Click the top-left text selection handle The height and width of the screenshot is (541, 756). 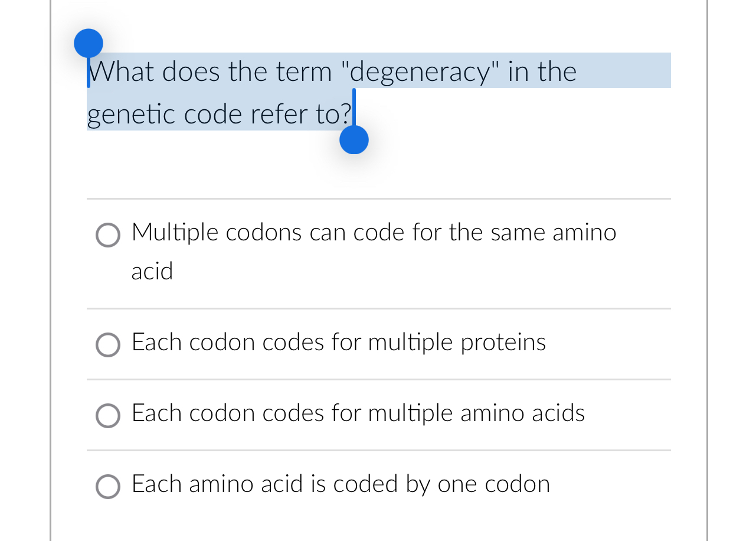(x=88, y=43)
